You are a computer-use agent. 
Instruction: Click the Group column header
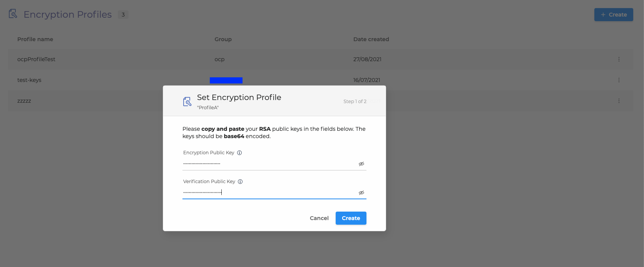(223, 39)
